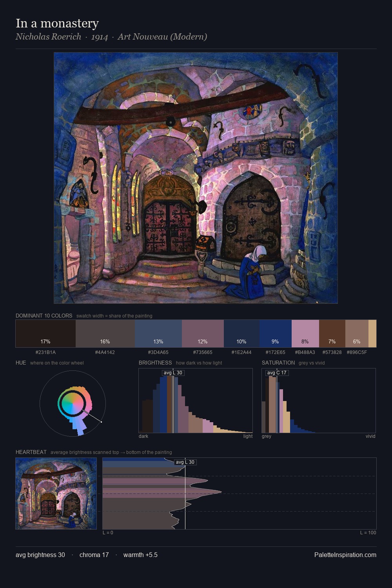392x588 pixels.
Task: Select the #4A4142 swatch labeled 16%
Action: [x=105, y=334]
